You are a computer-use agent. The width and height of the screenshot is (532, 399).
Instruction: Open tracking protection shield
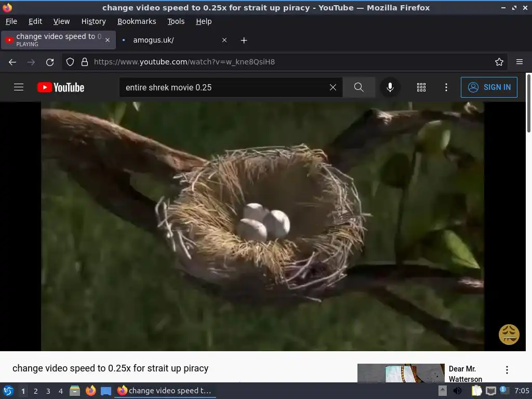click(x=70, y=62)
